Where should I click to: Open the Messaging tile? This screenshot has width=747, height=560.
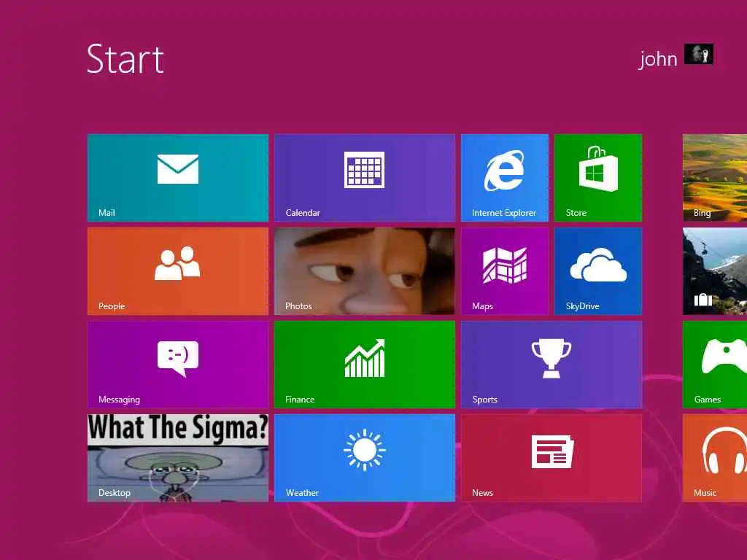(178, 365)
